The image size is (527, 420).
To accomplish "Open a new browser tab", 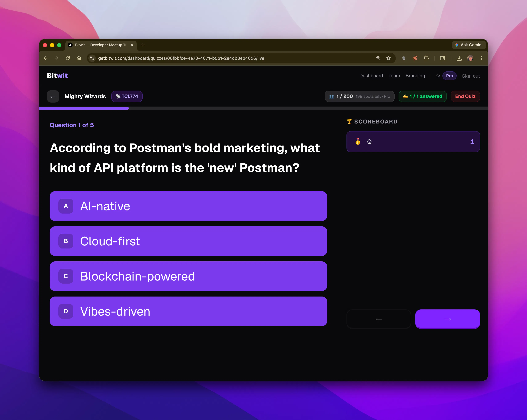I will click(x=143, y=45).
